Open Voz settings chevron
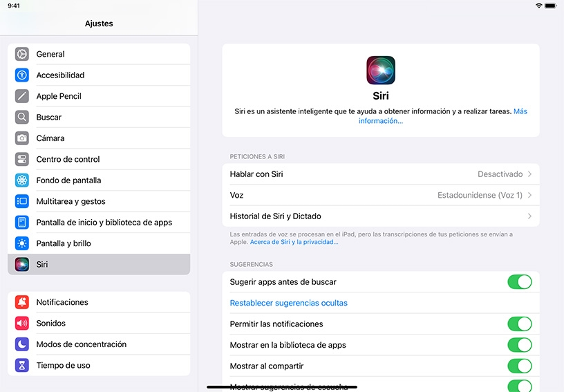The image size is (564, 392). tap(529, 195)
